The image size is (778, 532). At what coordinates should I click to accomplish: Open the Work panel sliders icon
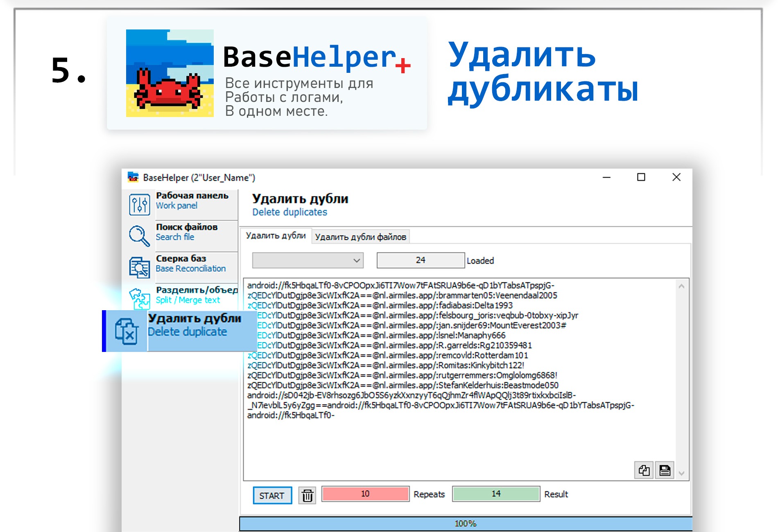(x=139, y=204)
